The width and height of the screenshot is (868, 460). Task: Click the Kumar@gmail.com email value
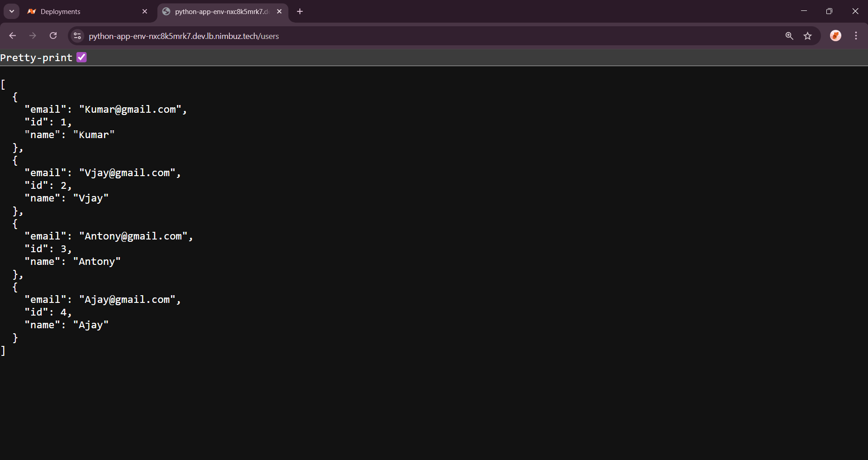click(x=130, y=110)
